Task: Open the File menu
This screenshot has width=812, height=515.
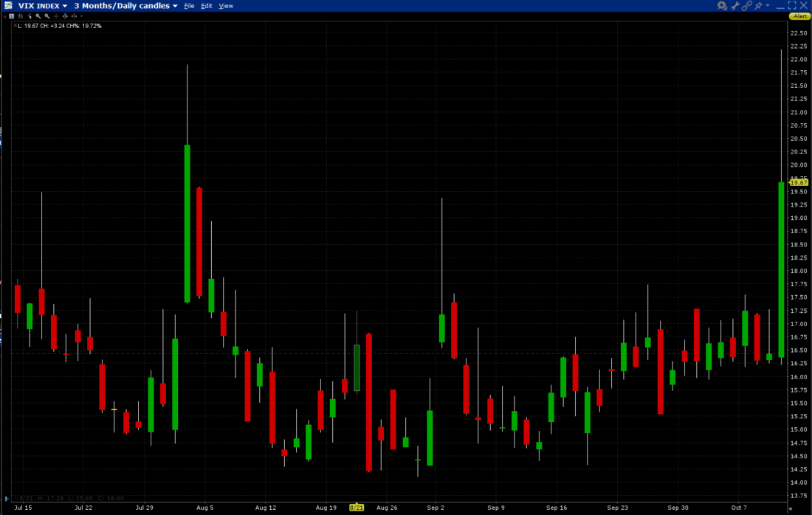Action: [189, 6]
